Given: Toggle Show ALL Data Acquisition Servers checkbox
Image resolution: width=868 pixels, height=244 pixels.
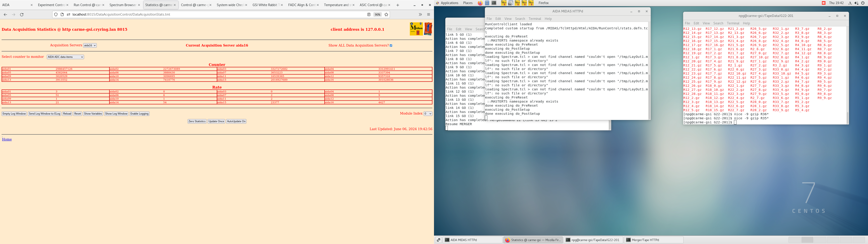Looking at the screenshot, I should [x=391, y=45].
